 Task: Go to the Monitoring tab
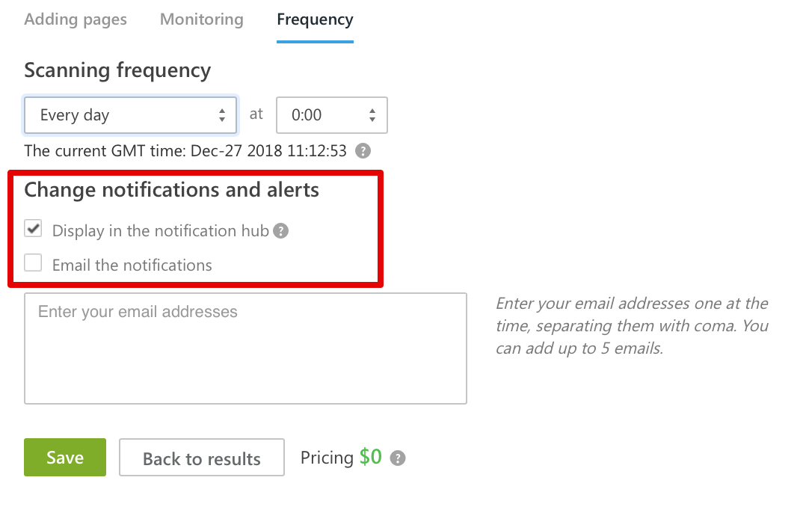pyautogui.click(x=202, y=20)
